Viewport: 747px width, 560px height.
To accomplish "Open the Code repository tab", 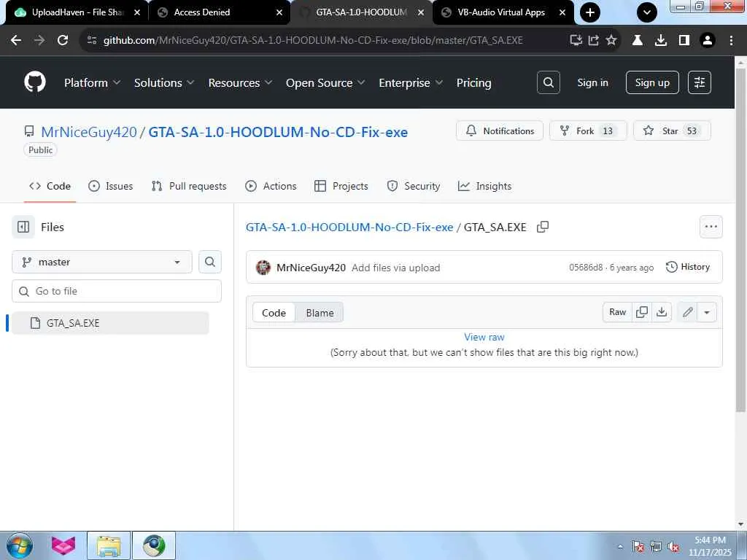I will point(50,186).
